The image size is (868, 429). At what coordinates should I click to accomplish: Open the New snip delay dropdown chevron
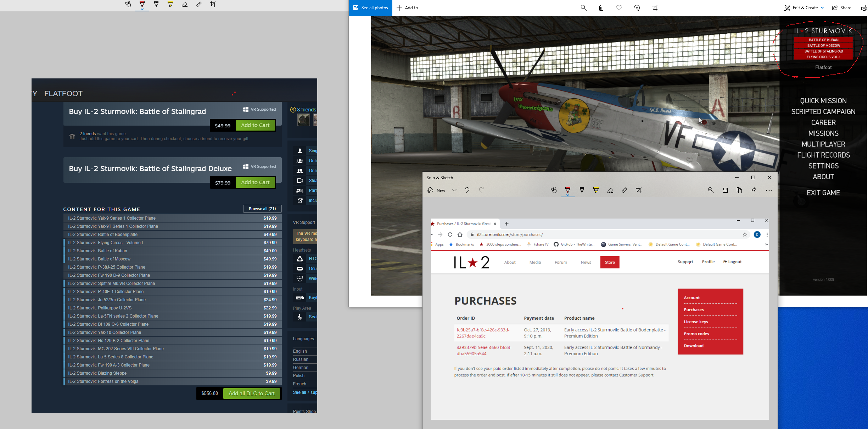[x=454, y=190]
